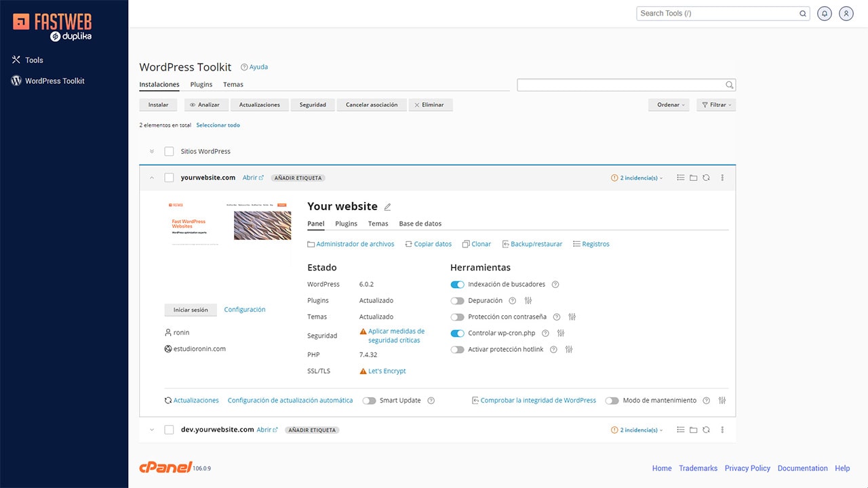Edit site name pencil icon
The height and width of the screenshot is (488, 868).
click(x=388, y=207)
